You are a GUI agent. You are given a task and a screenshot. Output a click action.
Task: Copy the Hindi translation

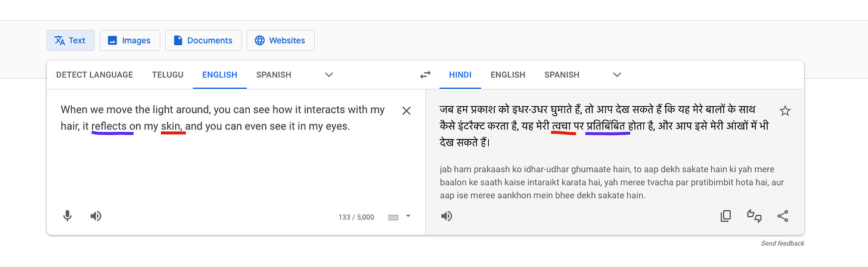tap(726, 216)
